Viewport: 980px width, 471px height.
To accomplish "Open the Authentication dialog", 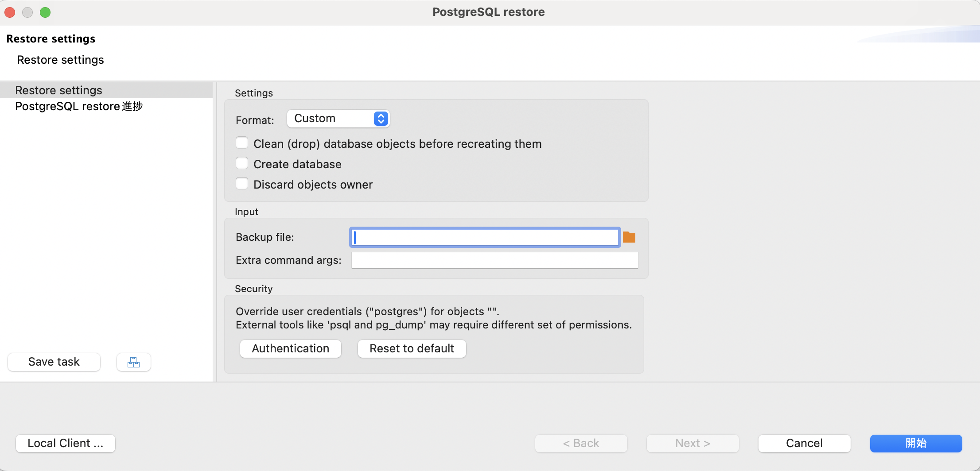I will pos(290,348).
